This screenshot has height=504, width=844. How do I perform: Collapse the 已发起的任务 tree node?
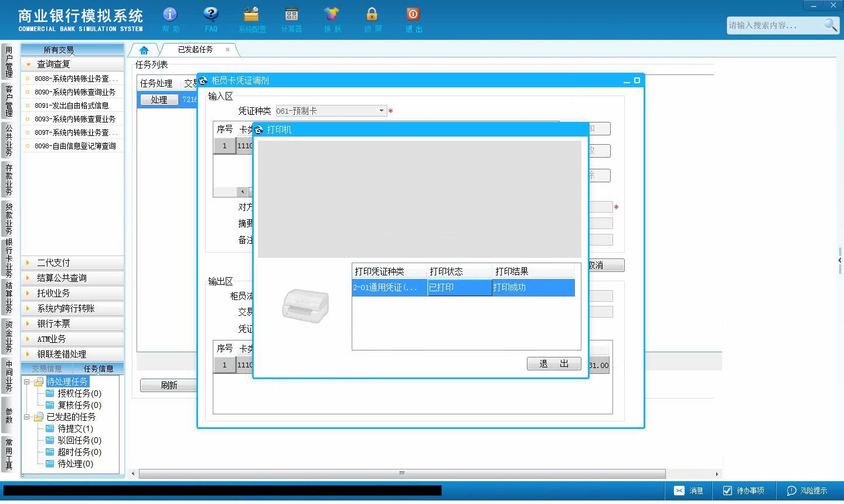point(27,417)
